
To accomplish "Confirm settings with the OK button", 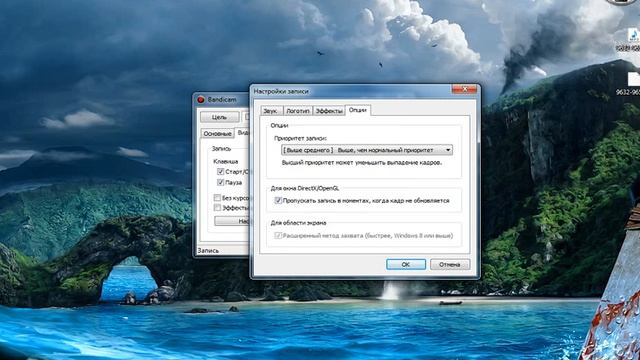I will (x=406, y=264).
